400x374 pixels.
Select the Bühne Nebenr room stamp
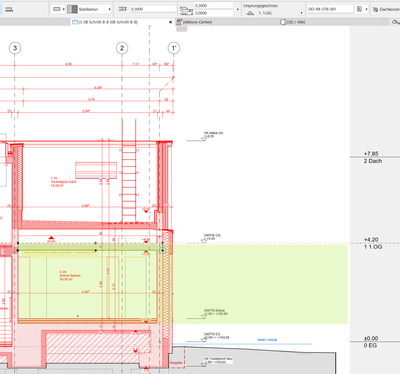pyautogui.click(x=70, y=276)
